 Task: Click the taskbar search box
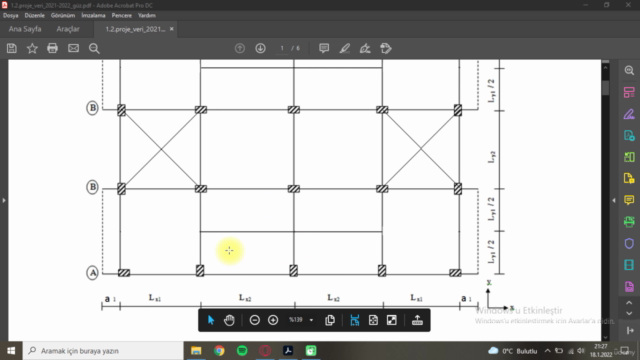point(103,351)
